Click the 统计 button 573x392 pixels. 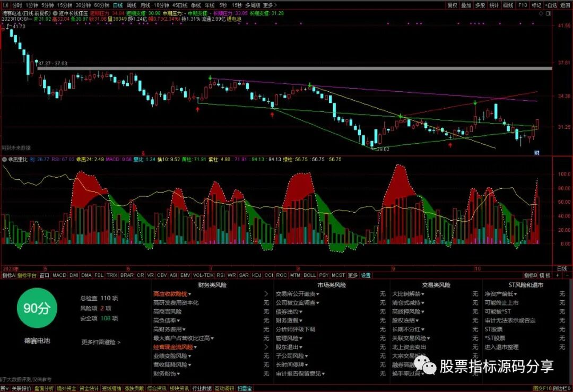(494, 5)
